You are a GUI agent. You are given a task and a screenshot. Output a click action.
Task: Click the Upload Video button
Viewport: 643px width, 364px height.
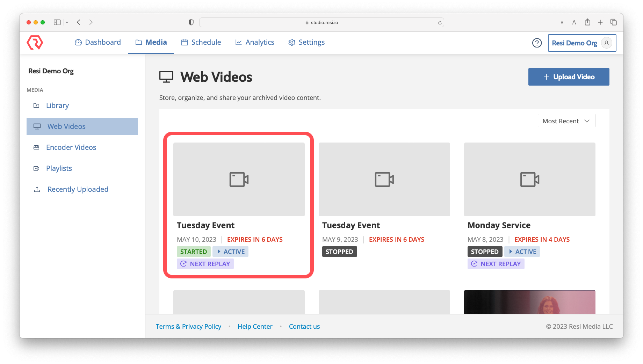(x=569, y=77)
